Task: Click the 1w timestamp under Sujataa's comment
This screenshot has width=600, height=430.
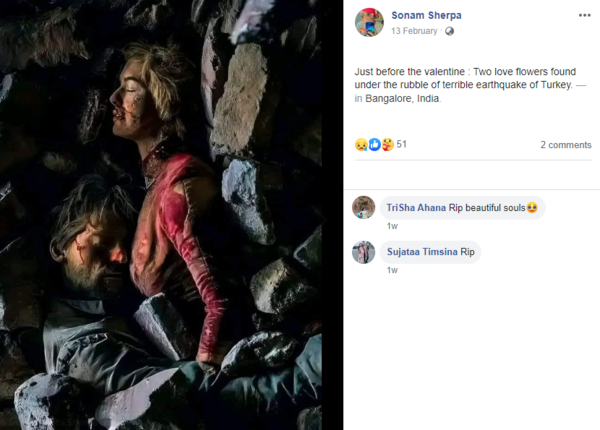Action: click(x=392, y=270)
